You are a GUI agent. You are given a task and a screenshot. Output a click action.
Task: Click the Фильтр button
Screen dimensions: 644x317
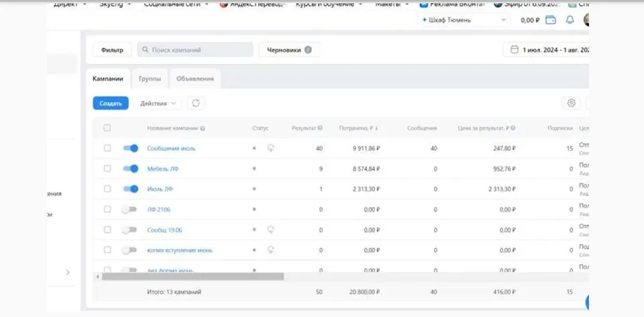[x=112, y=50]
